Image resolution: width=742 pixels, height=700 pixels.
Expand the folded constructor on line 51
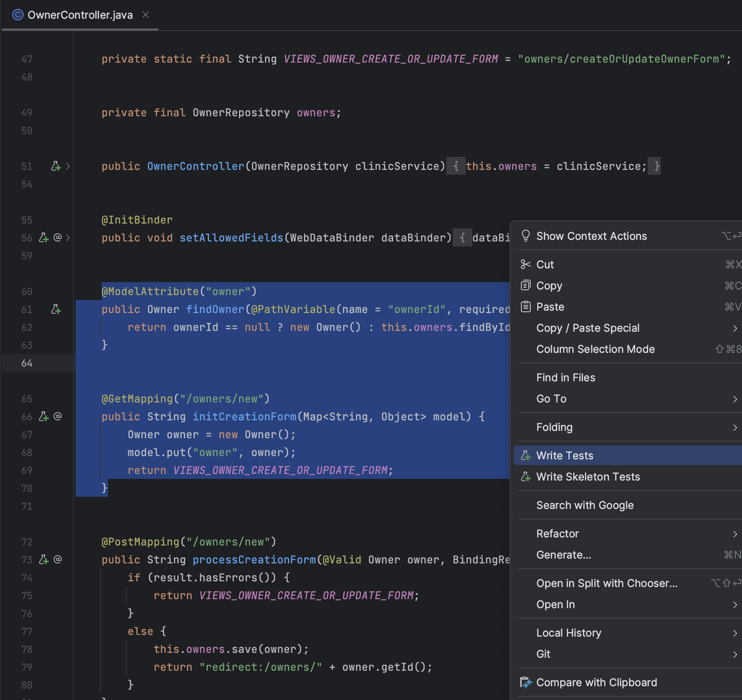[x=68, y=166]
